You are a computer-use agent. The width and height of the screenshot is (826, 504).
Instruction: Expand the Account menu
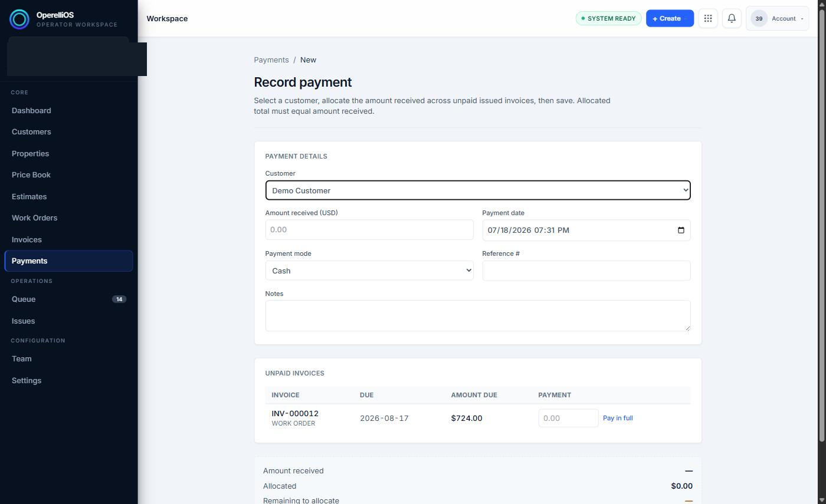[x=777, y=18]
